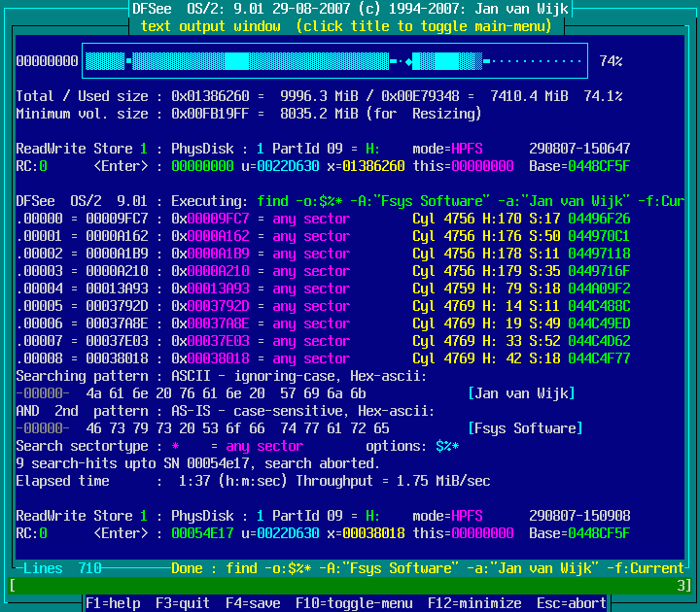Click F3=quit in the bottom key bar

pos(183,603)
